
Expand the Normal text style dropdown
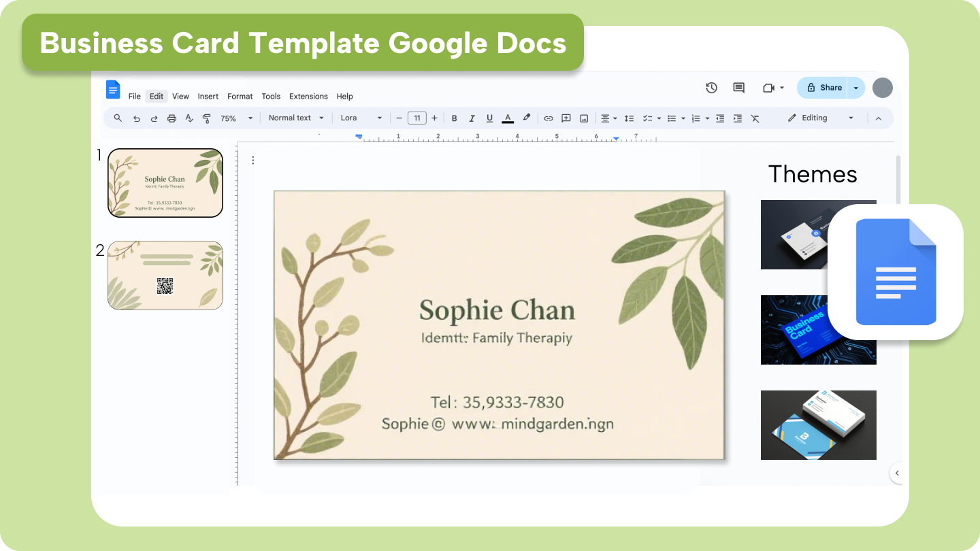[x=295, y=118]
